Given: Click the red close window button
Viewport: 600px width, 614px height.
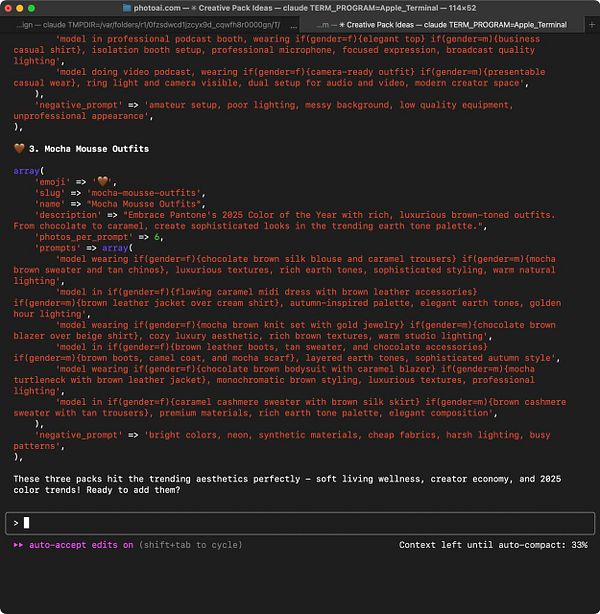Looking at the screenshot, I should (x=8, y=8).
